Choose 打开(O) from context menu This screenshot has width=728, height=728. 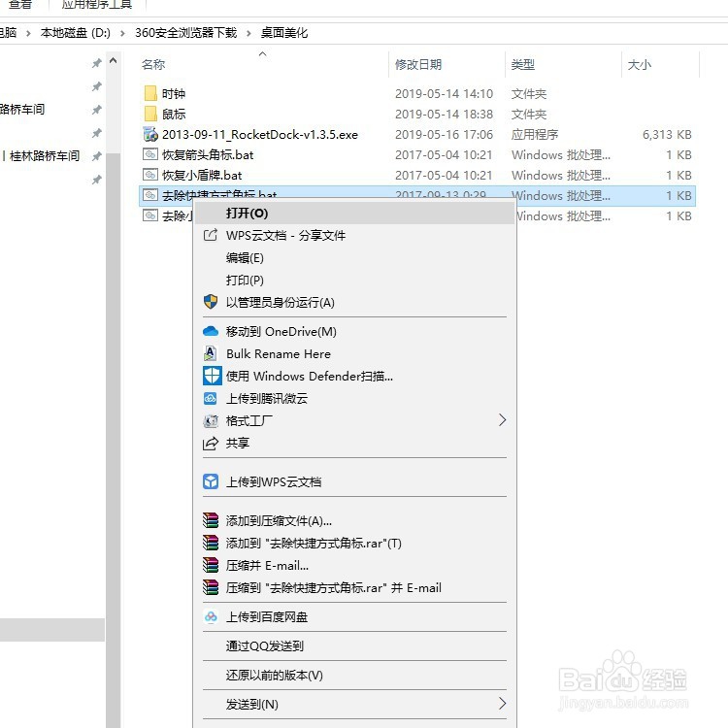(x=354, y=214)
